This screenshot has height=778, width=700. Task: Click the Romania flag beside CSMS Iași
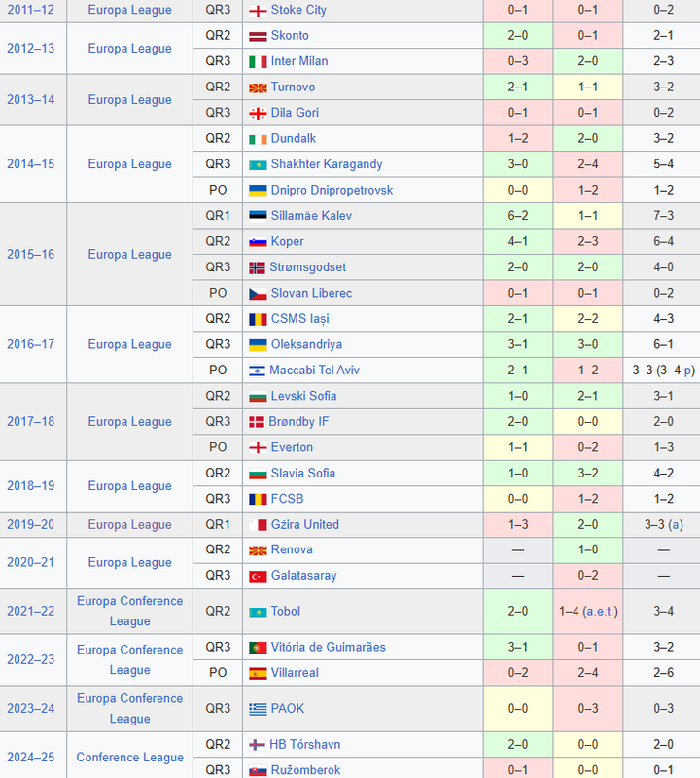tap(258, 320)
